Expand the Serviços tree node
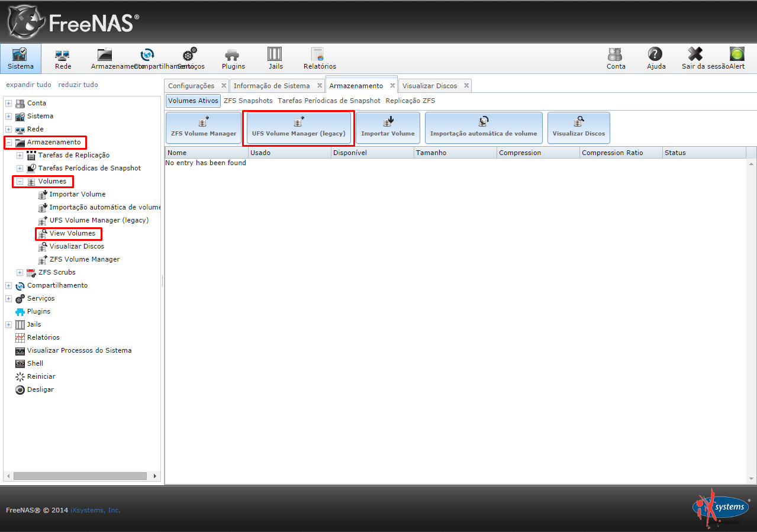Screen dimensions: 757x532 point(9,299)
